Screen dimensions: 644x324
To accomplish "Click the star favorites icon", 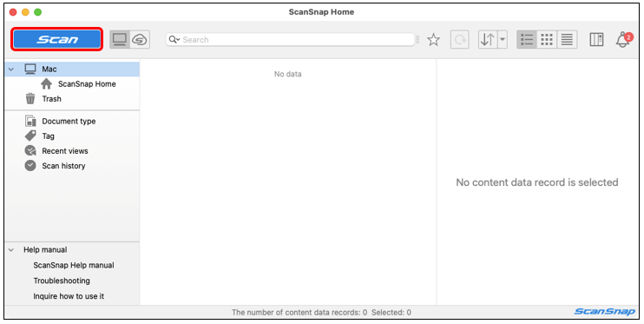I will [x=433, y=40].
